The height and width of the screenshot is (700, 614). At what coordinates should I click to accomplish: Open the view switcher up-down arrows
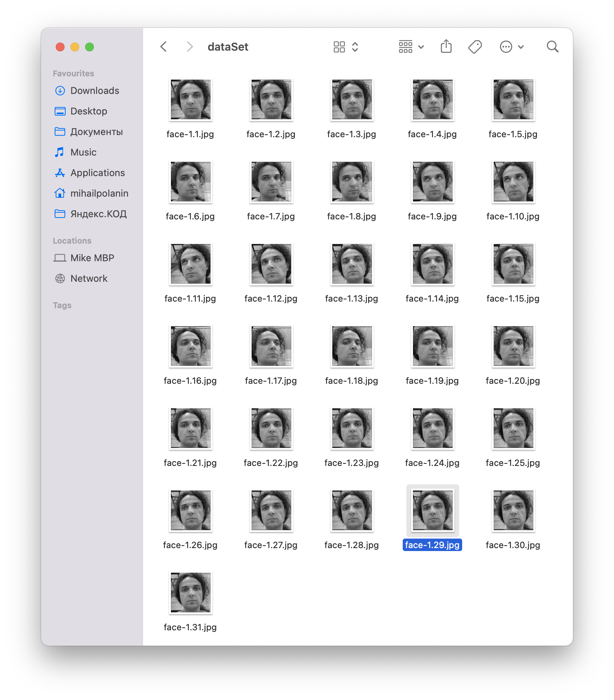355,47
